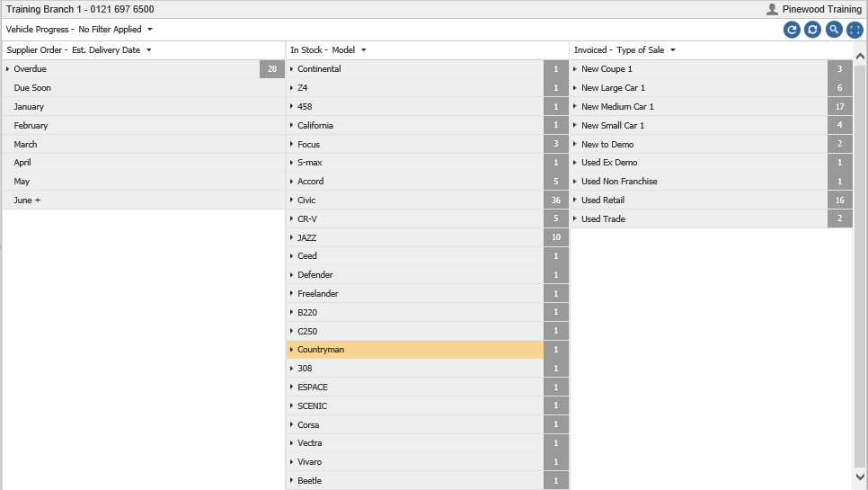Click the scroll-up chevron at top right

(860, 56)
